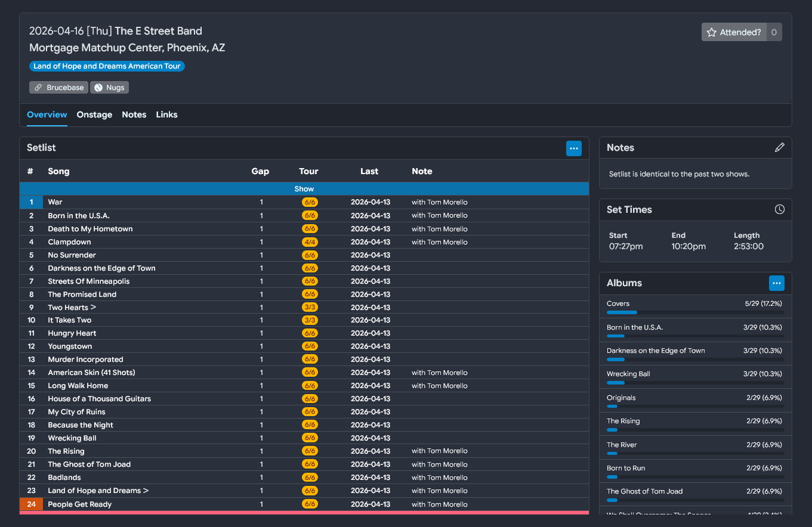The image size is (812, 527).
Task: Click the clock icon in Set Times
Action: click(779, 210)
